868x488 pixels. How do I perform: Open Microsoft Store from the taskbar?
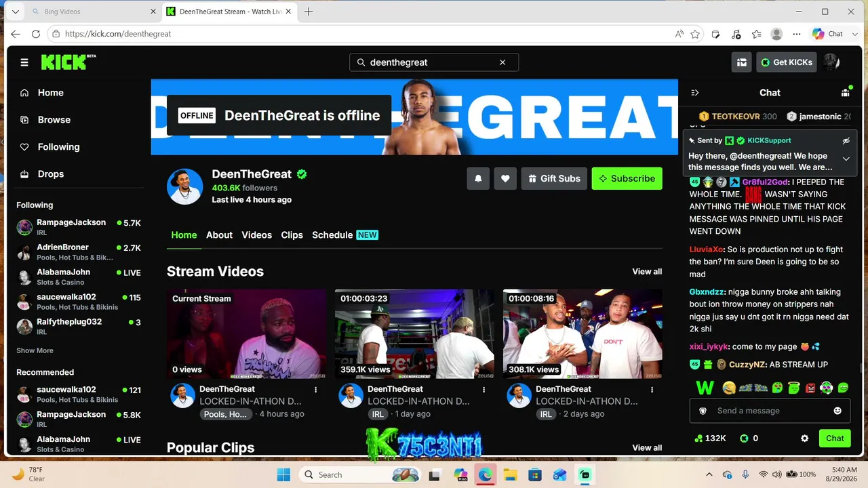point(535,474)
